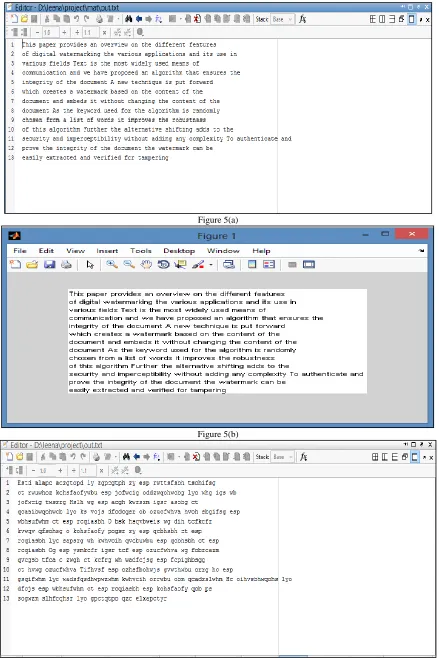Open the Stack Base dropdown in project\out.txt Editor
439x658 pixels.
click(x=283, y=457)
